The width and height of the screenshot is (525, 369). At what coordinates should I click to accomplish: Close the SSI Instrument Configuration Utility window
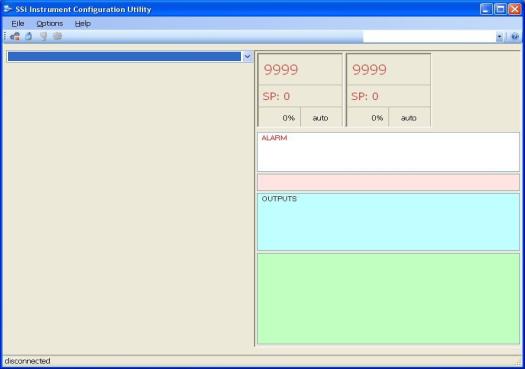[x=515, y=9]
